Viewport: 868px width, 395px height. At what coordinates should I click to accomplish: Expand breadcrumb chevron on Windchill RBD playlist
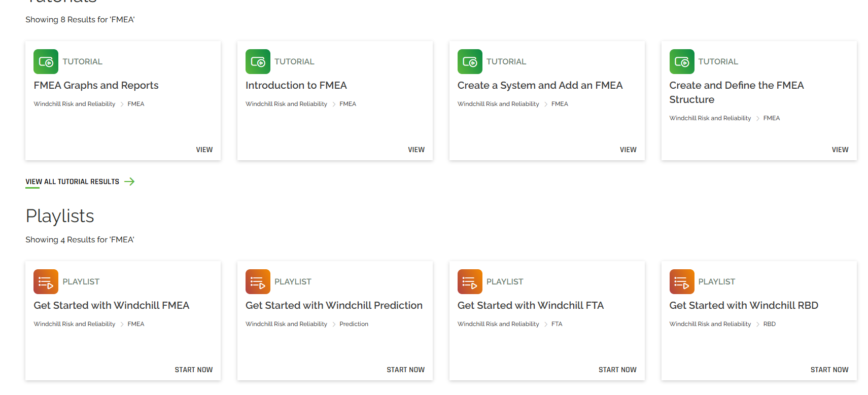pyautogui.click(x=757, y=324)
